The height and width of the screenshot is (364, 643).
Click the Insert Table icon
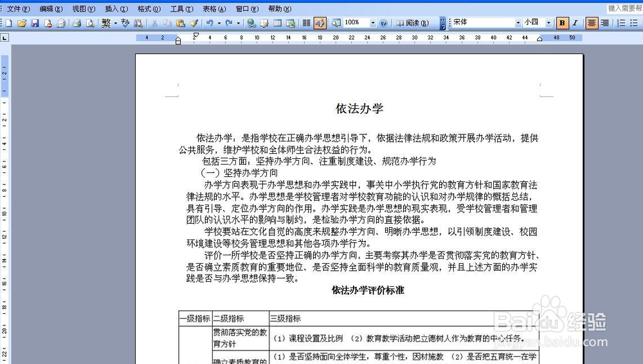pos(278,23)
